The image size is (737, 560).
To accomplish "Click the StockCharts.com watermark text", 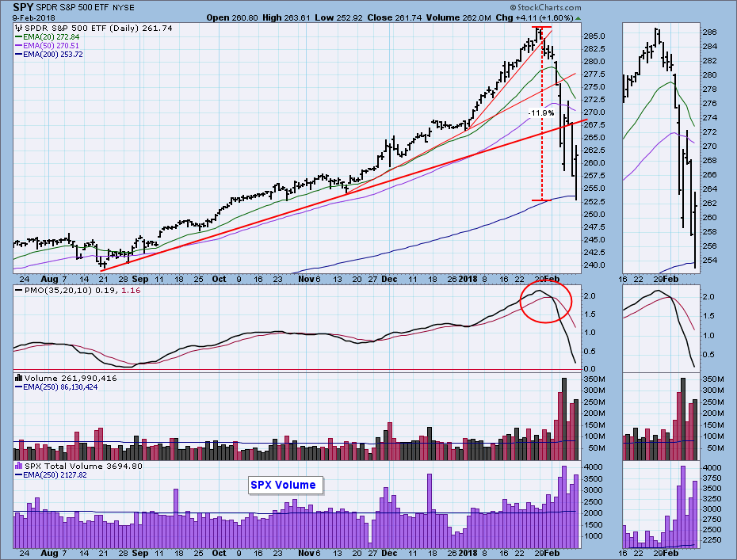I will coord(546,7).
